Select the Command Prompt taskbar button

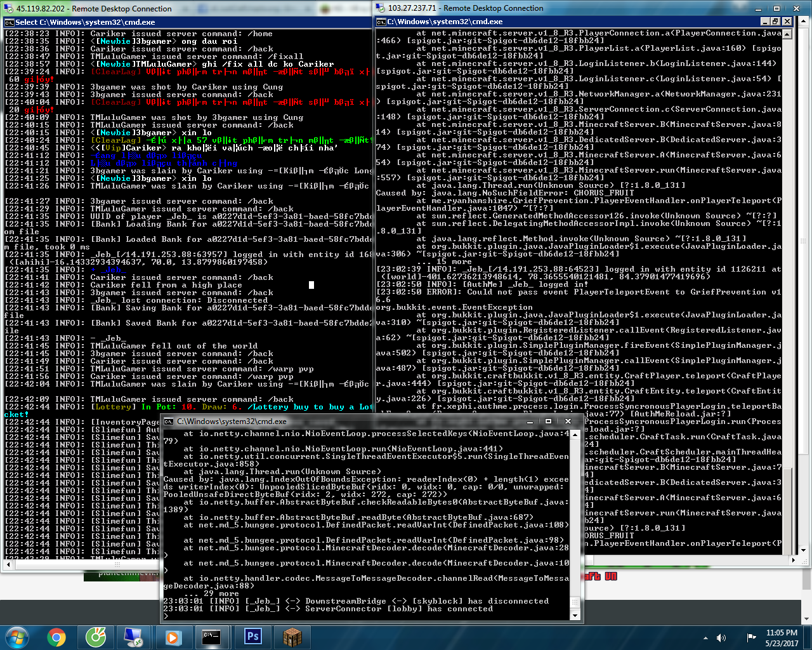pos(213,637)
